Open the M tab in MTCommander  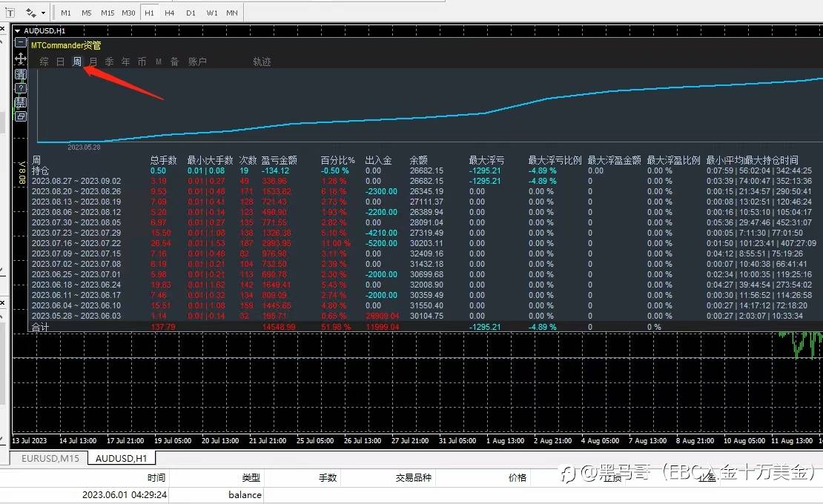(159, 62)
